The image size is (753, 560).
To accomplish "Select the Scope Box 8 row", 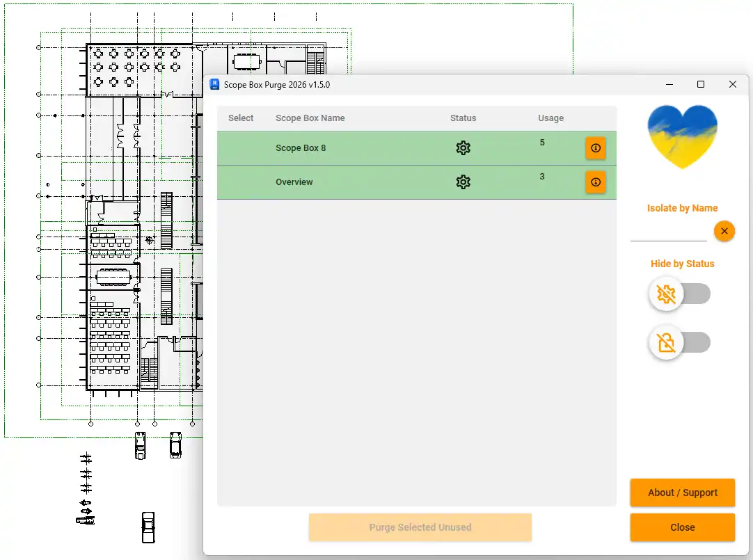I will tap(416, 148).
